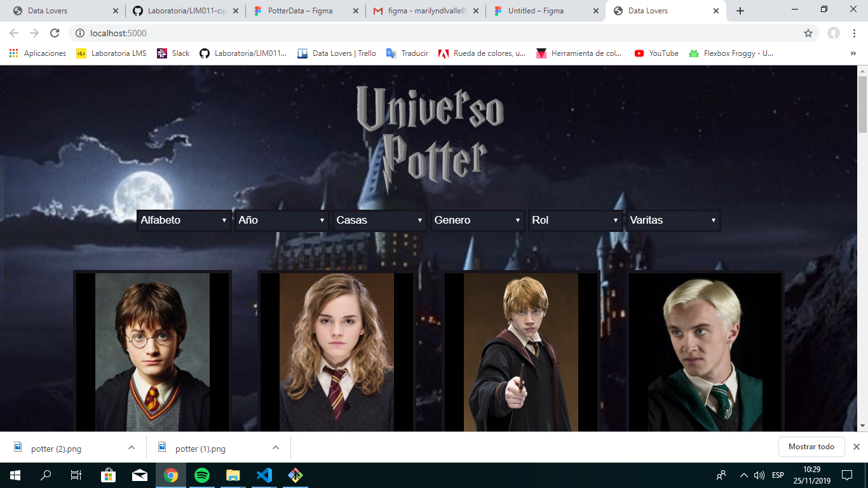
Task: Close the PotterData – Figma tab
Action: click(x=355, y=11)
